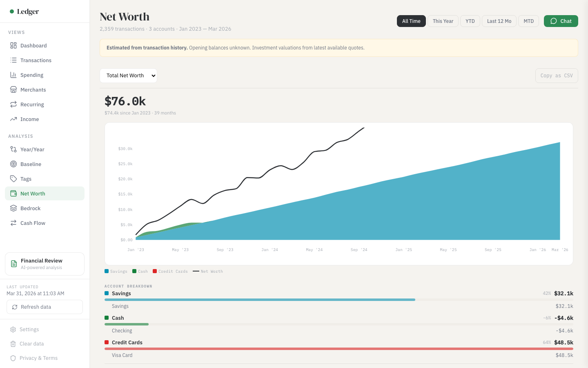Open Year/Year analysis
This screenshot has height=368, width=588.
pyautogui.click(x=32, y=149)
